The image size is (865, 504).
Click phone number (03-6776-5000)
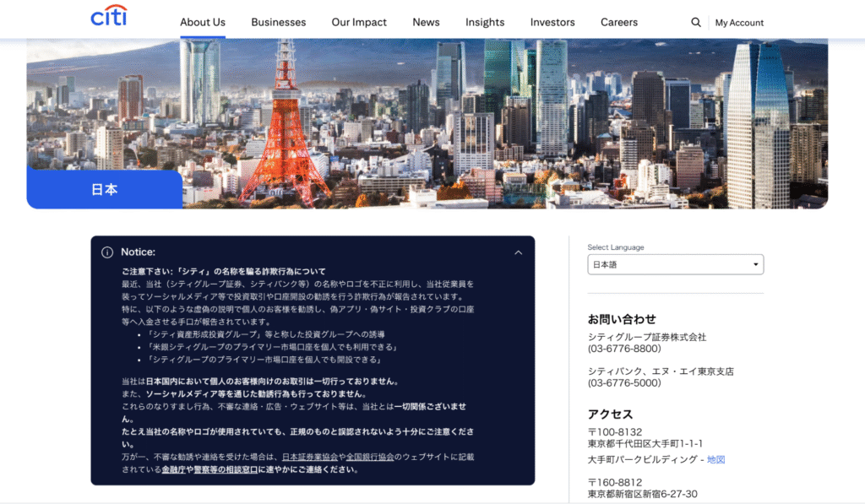(624, 382)
